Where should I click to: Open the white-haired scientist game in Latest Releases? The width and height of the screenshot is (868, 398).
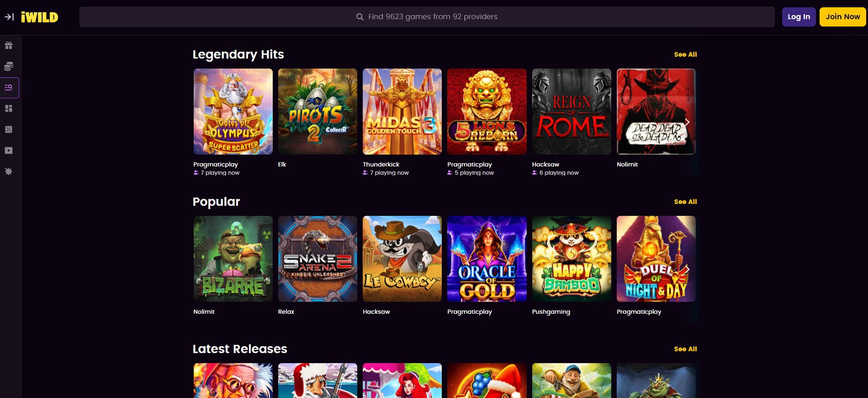233,381
